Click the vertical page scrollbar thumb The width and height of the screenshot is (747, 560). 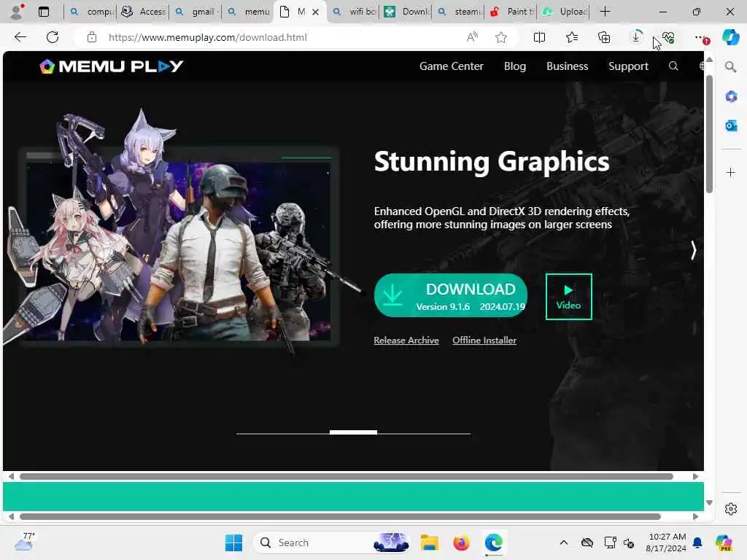(x=709, y=133)
